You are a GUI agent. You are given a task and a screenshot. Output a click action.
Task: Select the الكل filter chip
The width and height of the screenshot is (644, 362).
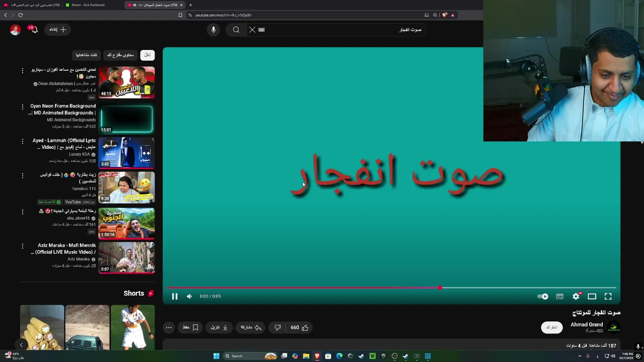[147, 55]
